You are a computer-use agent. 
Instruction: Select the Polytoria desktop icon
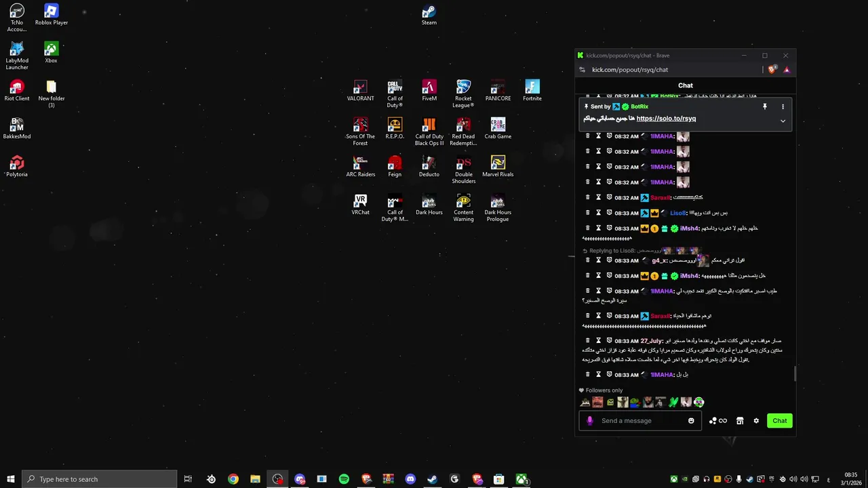[17, 167]
